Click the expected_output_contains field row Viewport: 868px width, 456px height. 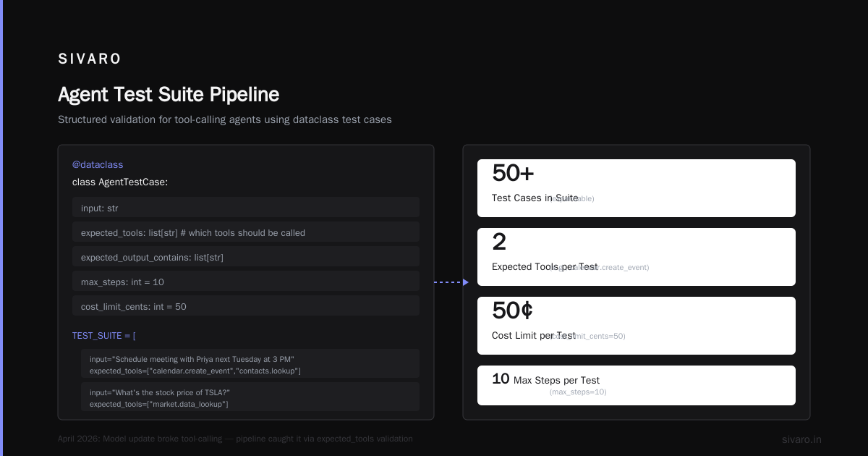tap(246, 256)
